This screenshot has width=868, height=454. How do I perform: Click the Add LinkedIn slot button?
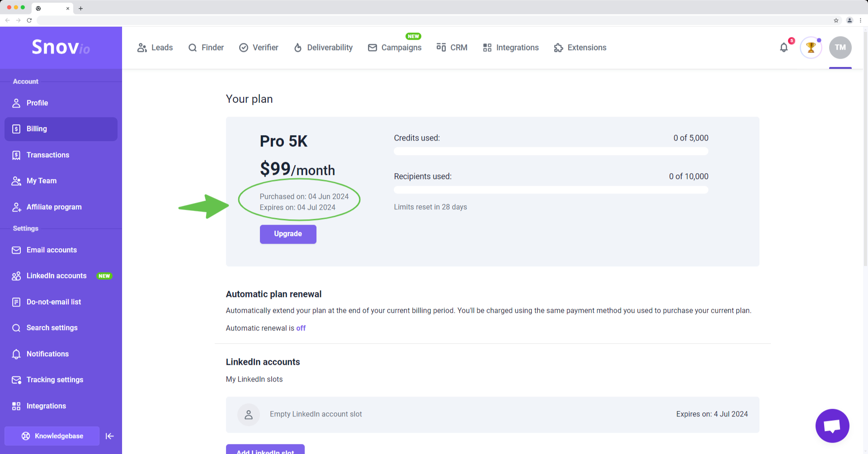point(265,449)
